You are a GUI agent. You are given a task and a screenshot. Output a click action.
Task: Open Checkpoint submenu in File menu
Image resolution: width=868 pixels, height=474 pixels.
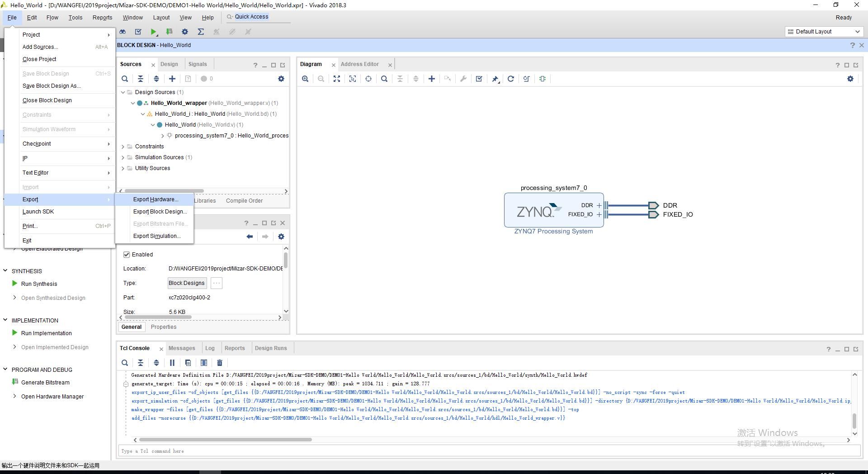[59, 144]
